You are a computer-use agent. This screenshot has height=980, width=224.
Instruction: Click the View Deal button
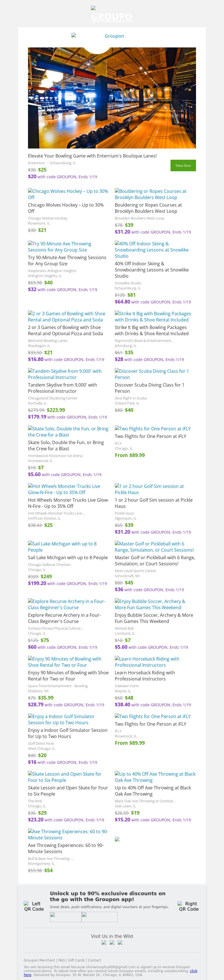coord(183,166)
